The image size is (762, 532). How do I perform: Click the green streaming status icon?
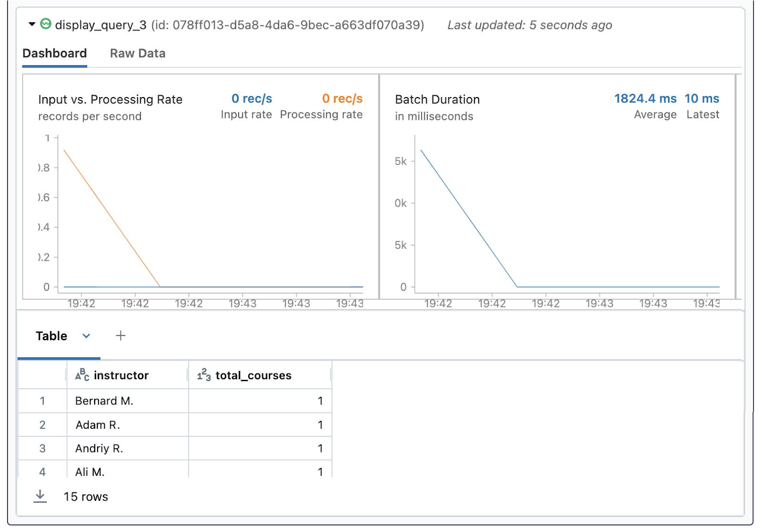coord(46,24)
